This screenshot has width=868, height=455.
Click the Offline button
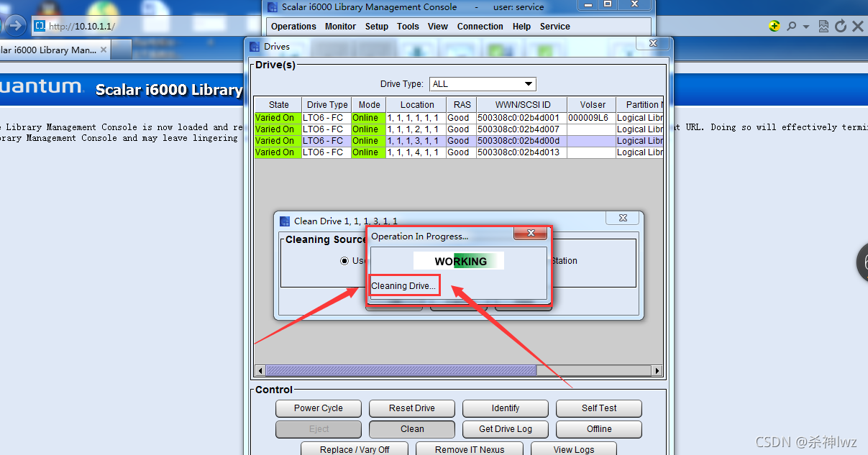[599, 429]
